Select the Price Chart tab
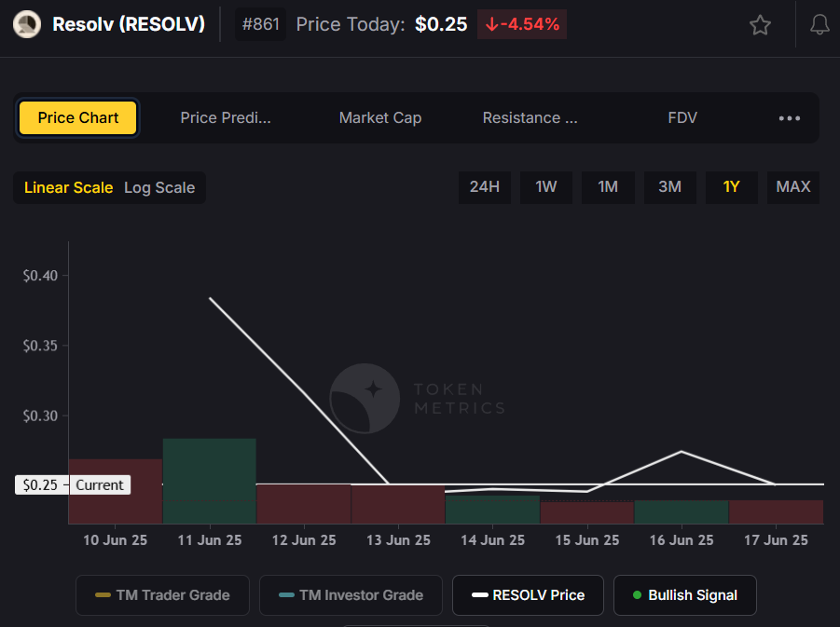840x627 pixels. coord(77,117)
